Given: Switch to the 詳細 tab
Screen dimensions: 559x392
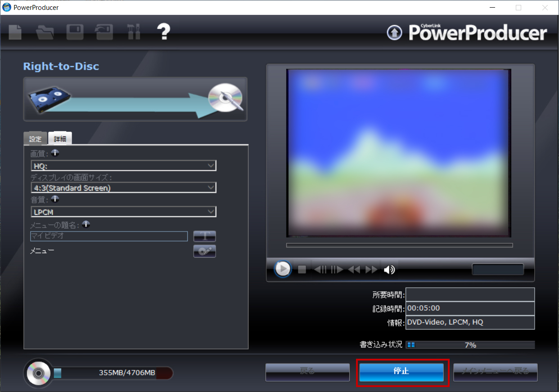Looking at the screenshot, I should (x=60, y=139).
